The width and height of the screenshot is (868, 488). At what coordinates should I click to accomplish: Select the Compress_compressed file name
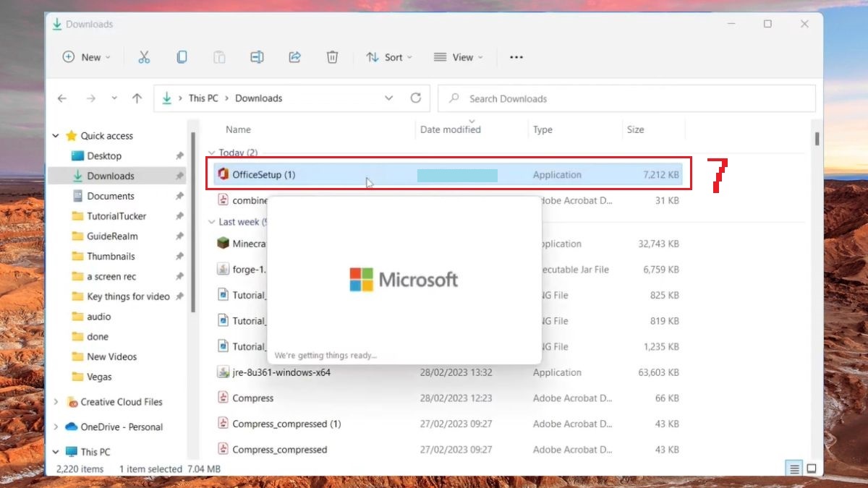[280, 450]
